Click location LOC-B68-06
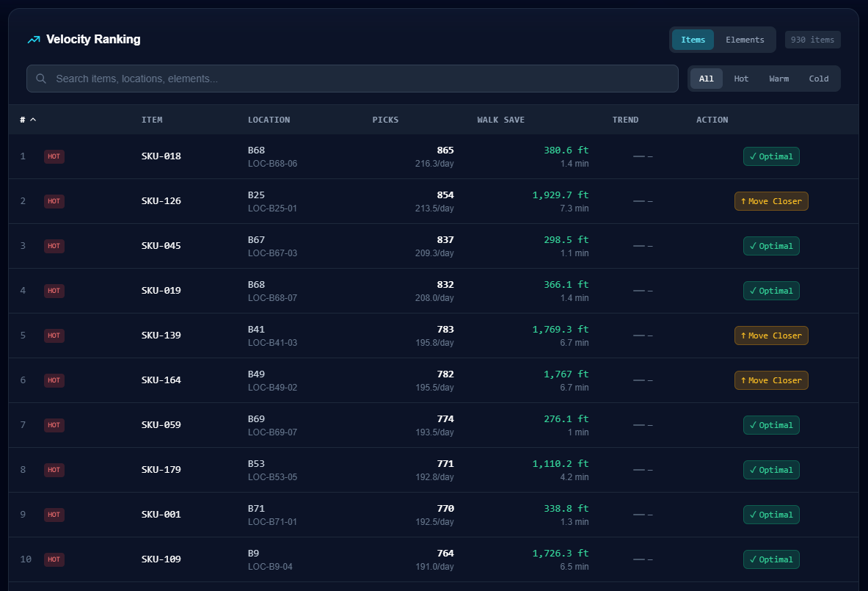Screen dimensions: 868x591 click(272, 164)
